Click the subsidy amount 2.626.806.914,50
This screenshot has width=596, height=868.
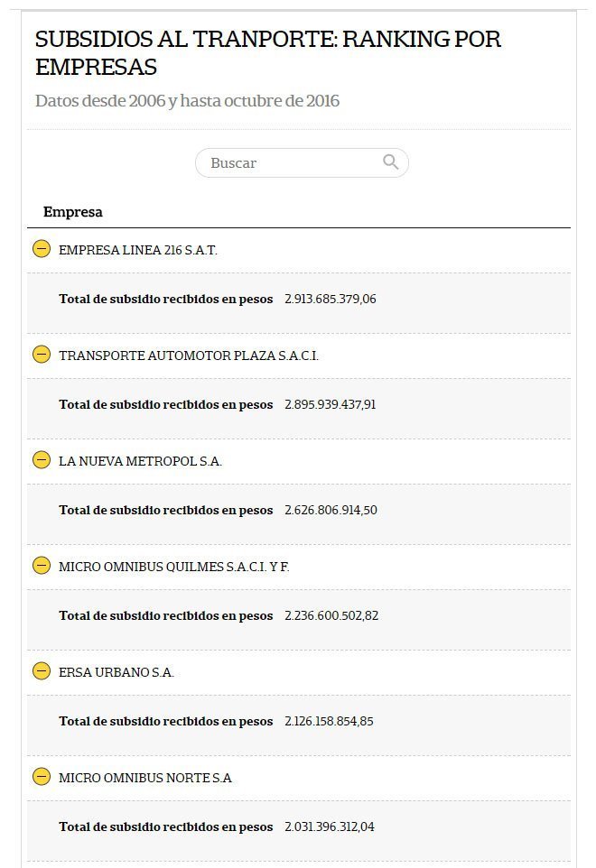click(x=331, y=510)
